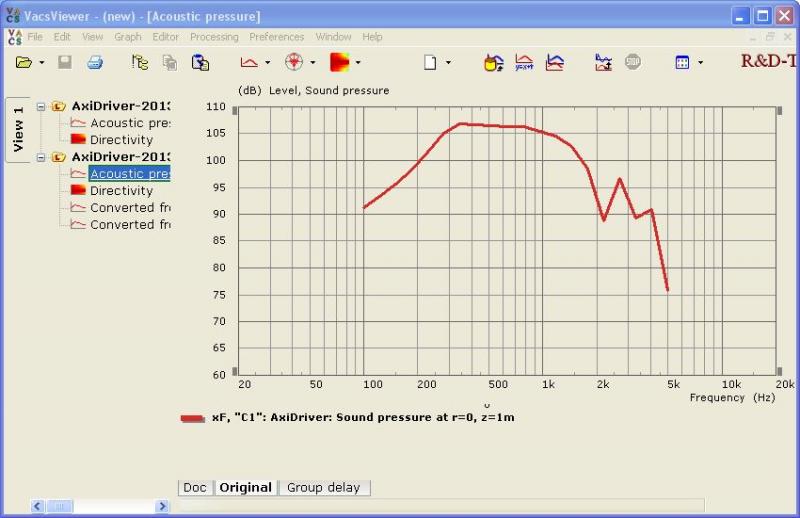Click the VACS document icon left of File
Screen dimensions: 800x518
point(15,37)
